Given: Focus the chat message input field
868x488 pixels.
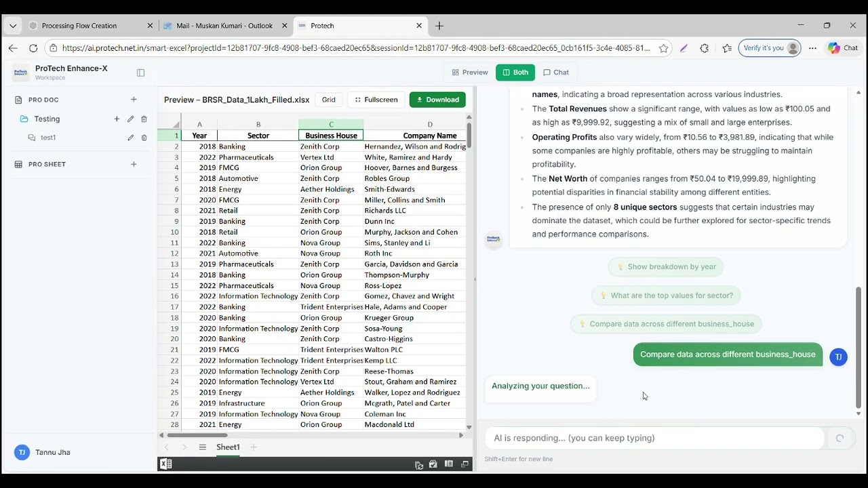Looking at the screenshot, I should pyautogui.click(x=654, y=438).
